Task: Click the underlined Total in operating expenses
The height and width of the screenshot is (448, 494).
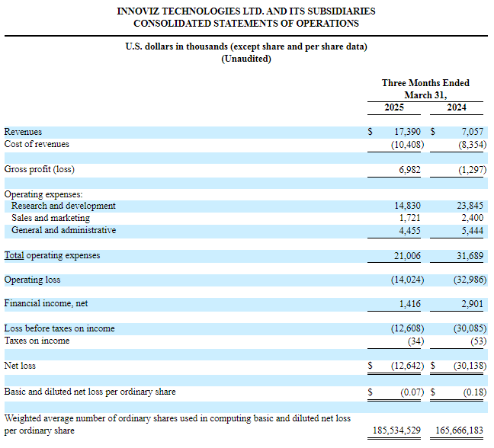Action: point(14,255)
